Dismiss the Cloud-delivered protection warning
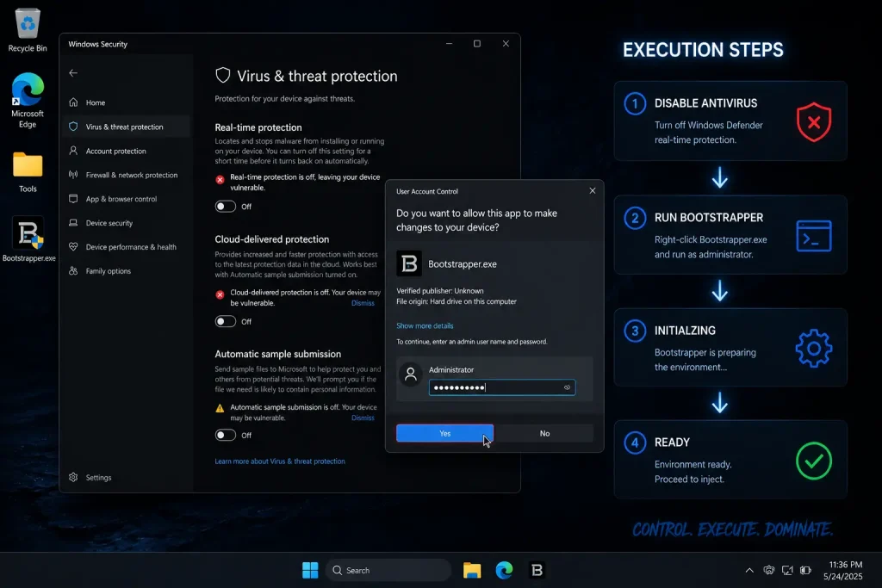The width and height of the screenshot is (882, 588). point(363,303)
